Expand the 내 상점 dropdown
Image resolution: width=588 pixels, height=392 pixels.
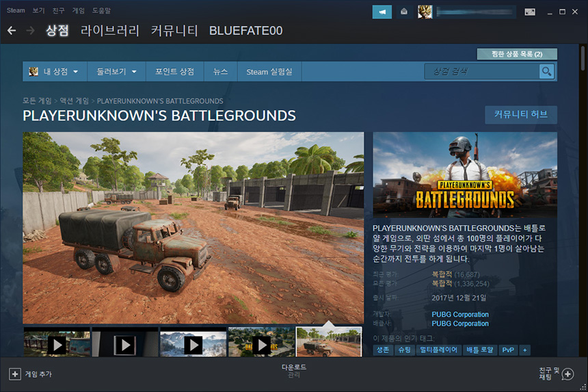55,71
